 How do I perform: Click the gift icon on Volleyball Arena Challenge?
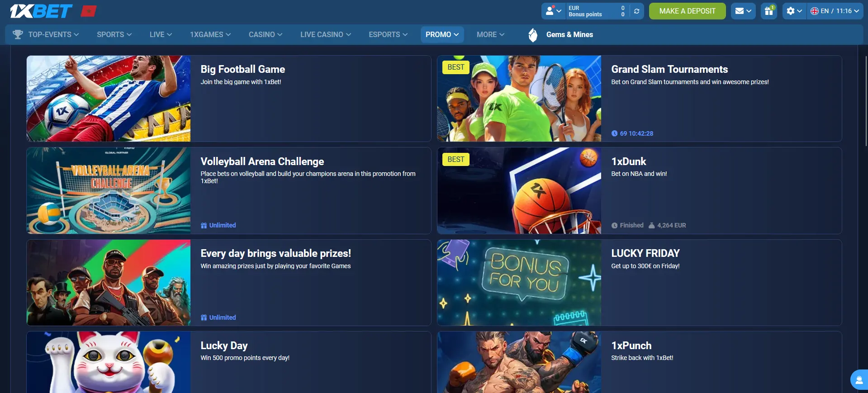point(204,225)
